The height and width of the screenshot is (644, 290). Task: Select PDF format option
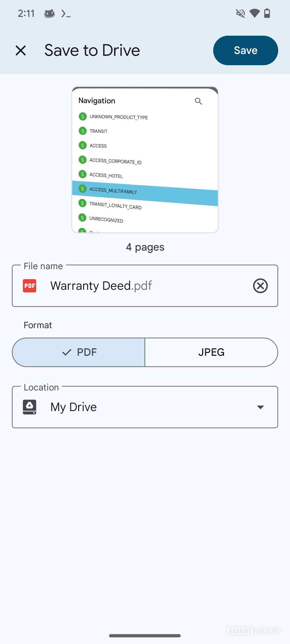79,352
